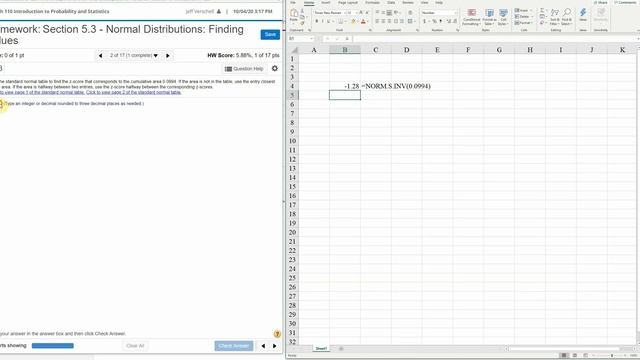The width and height of the screenshot is (640, 360).
Task: Click the user profile icon by Jeff Verschell
Action: tap(219, 11)
